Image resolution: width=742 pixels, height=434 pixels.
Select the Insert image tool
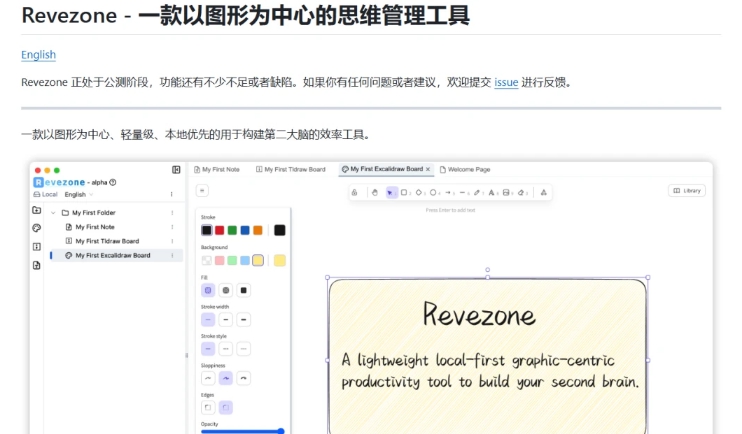point(506,193)
